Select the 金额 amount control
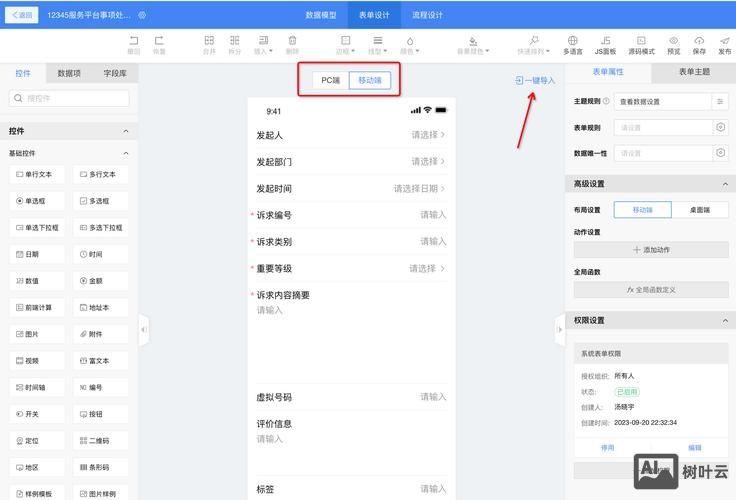The height and width of the screenshot is (500, 736). point(100,281)
